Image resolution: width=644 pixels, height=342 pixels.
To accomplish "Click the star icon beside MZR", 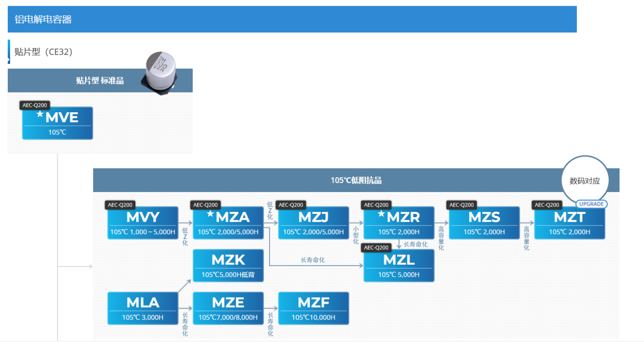I will [381, 214].
